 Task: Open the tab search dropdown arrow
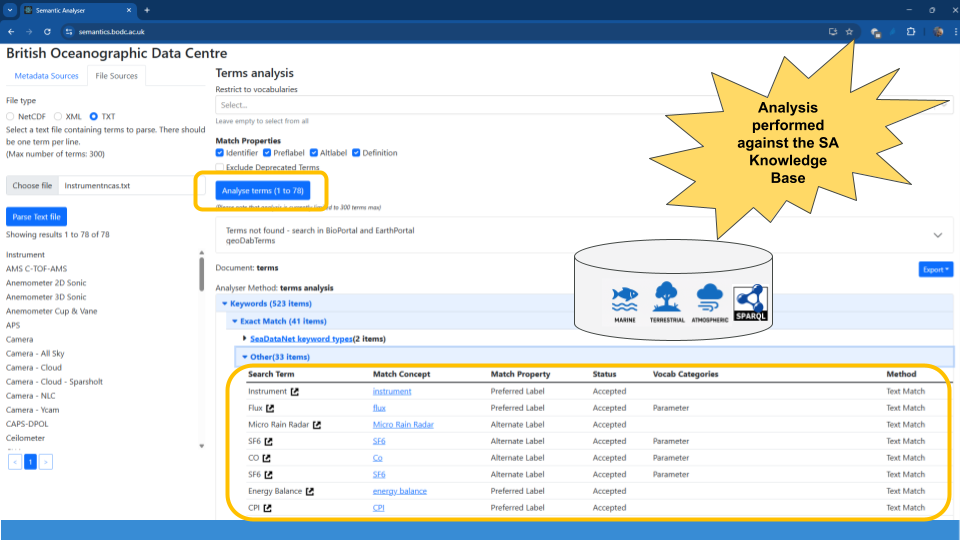[10, 10]
